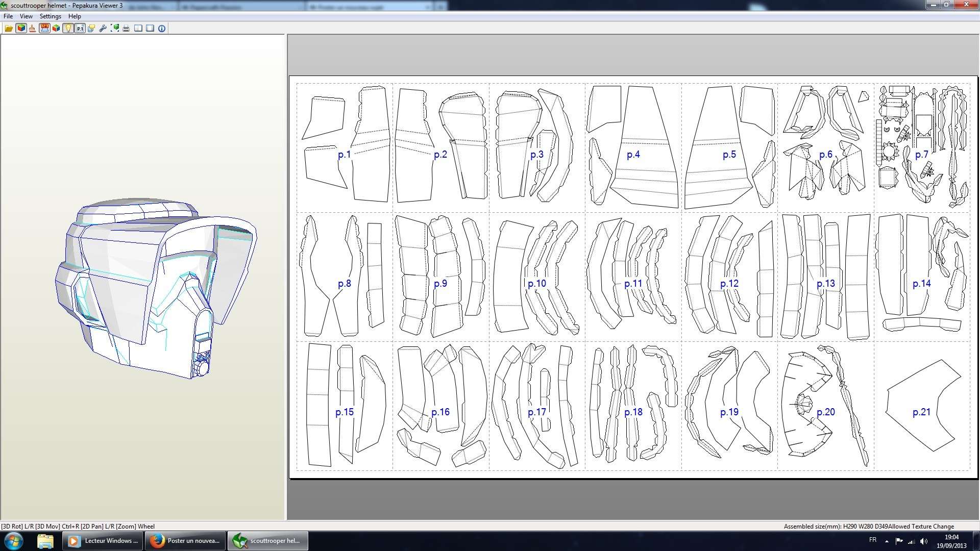Open the File menu
The width and height of the screenshot is (980, 551).
[x=8, y=16]
